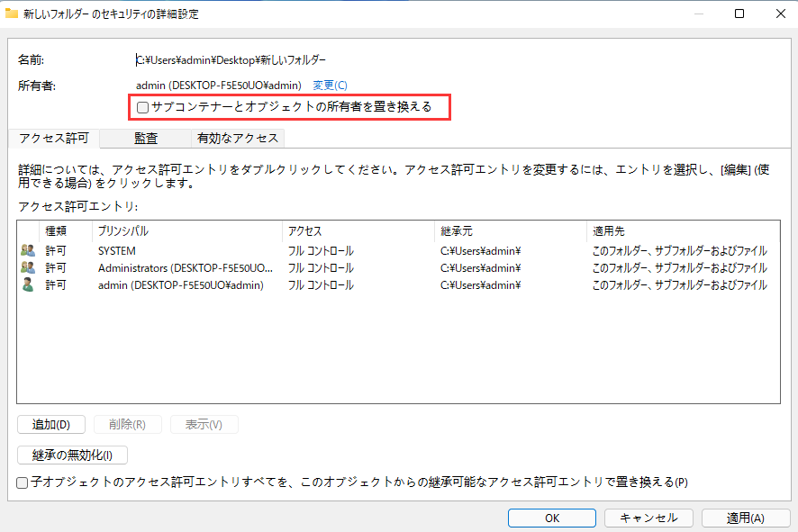Screen dimensions: 798x532
Task: Enable サブコンテナーとオブジェクトの所有者を置き換える checkbox
Action: 142,107
